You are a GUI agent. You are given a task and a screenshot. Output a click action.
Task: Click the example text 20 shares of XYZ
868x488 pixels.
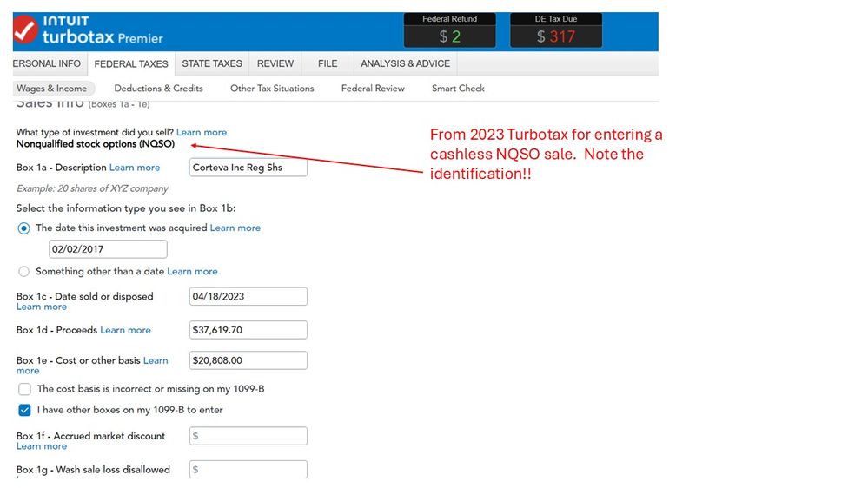tap(92, 188)
